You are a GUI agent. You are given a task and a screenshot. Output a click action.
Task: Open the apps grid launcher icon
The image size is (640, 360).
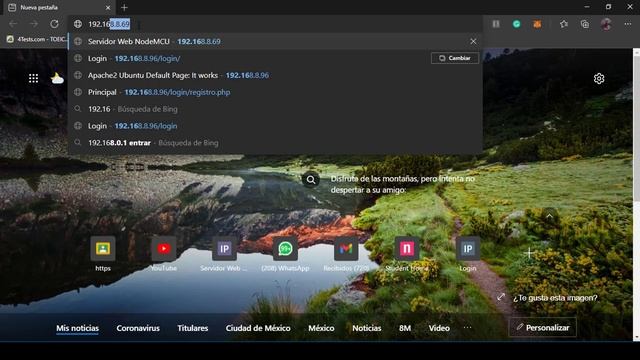pyautogui.click(x=33, y=78)
